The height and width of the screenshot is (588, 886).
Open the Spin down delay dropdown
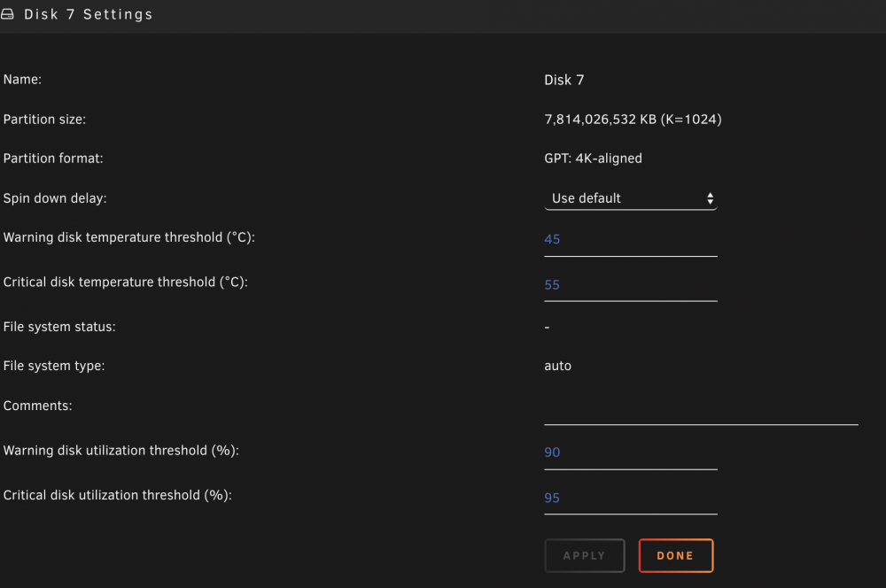[631, 198]
